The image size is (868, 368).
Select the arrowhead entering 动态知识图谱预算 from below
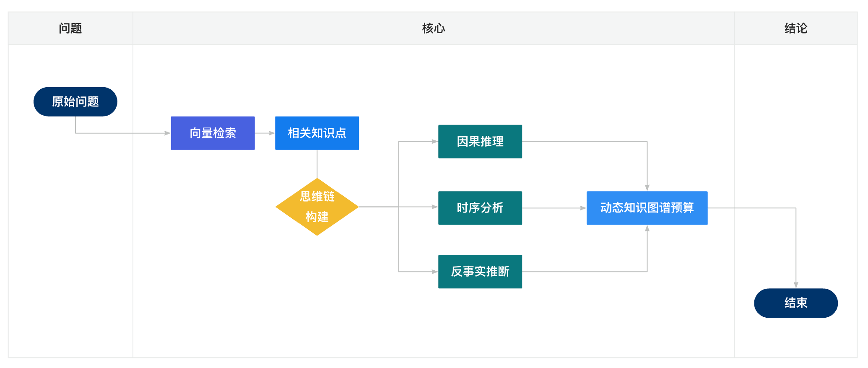(647, 228)
